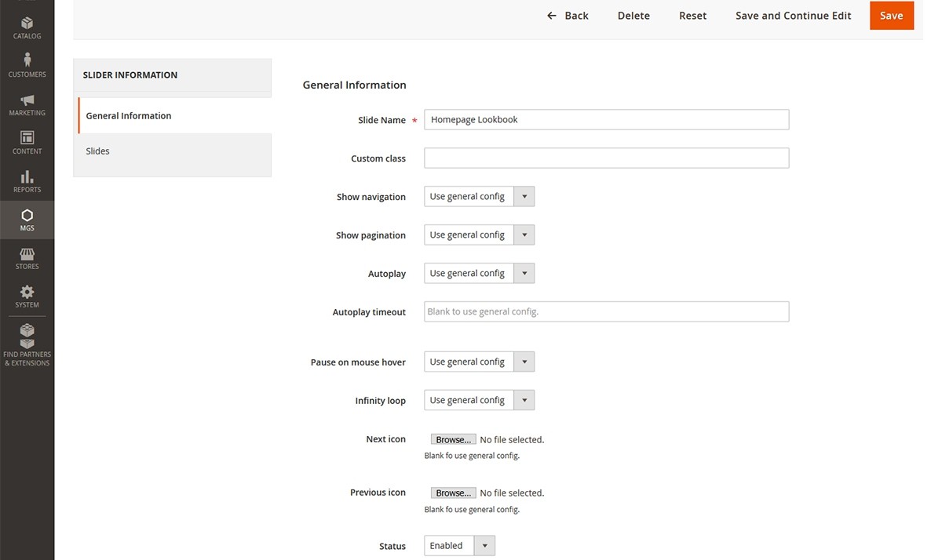The image size is (942, 560).
Task: Click the General Information section heading
Action: [x=354, y=85]
